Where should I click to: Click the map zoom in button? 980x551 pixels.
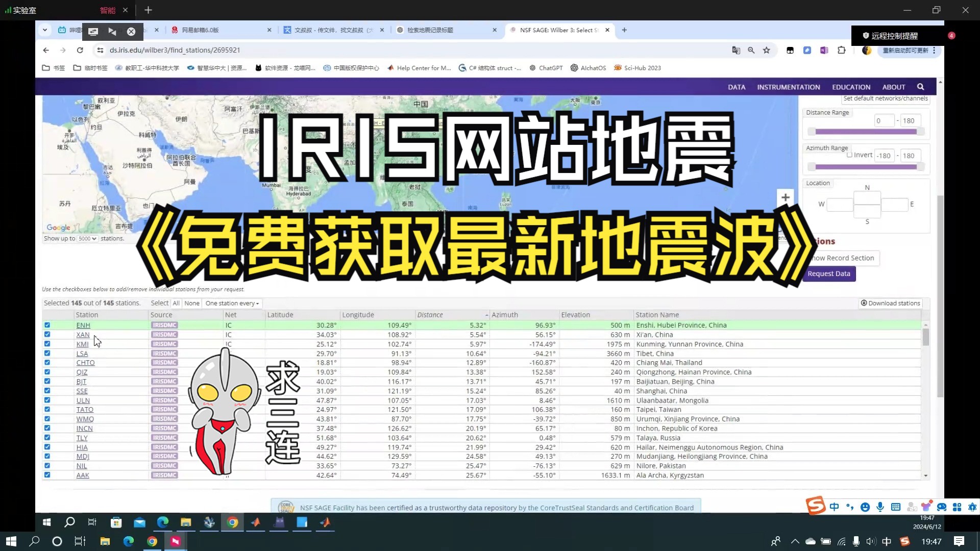pyautogui.click(x=786, y=196)
